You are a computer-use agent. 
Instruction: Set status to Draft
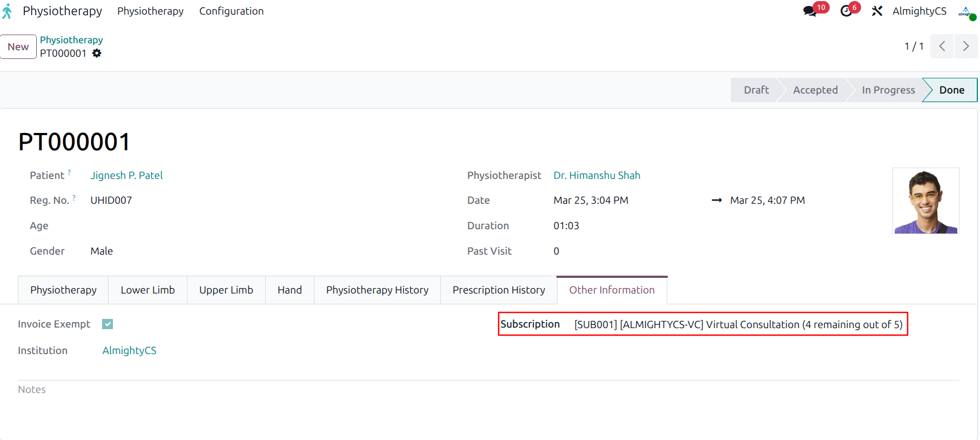coord(756,90)
